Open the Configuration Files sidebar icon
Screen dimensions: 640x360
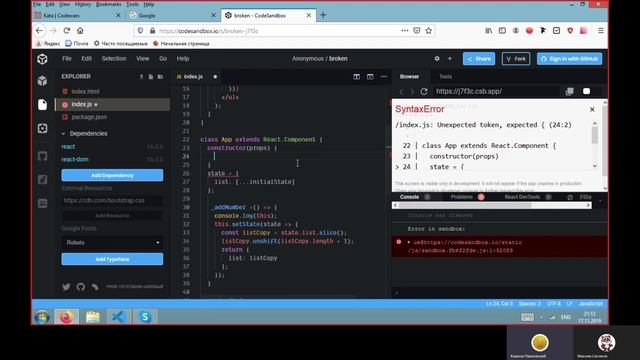pyautogui.click(x=42, y=129)
